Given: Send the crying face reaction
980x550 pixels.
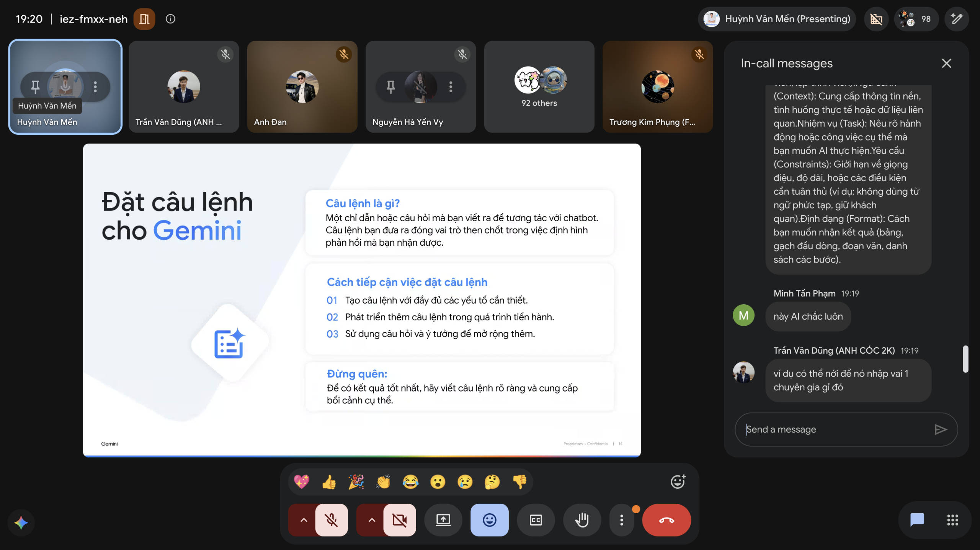Looking at the screenshot, I should [465, 481].
